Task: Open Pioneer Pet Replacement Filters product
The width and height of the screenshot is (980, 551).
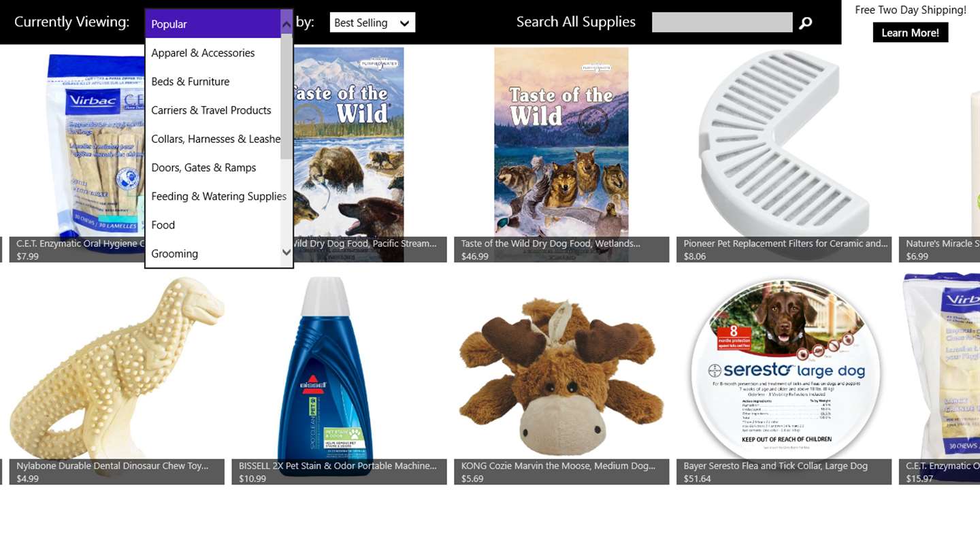Action: click(x=784, y=154)
